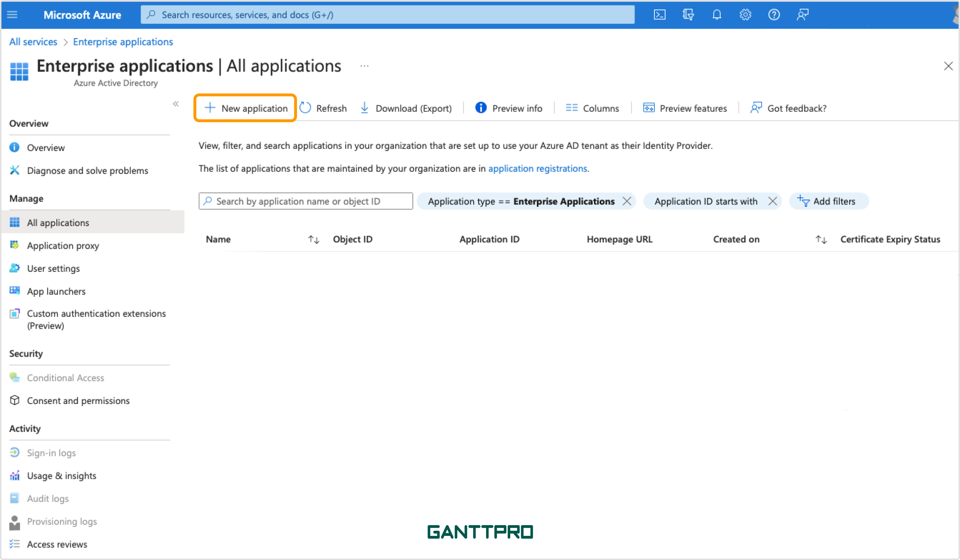The width and height of the screenshot is (960, 560).
Task: Open Overview in the sidebar
Action: [x=46, y=148]
